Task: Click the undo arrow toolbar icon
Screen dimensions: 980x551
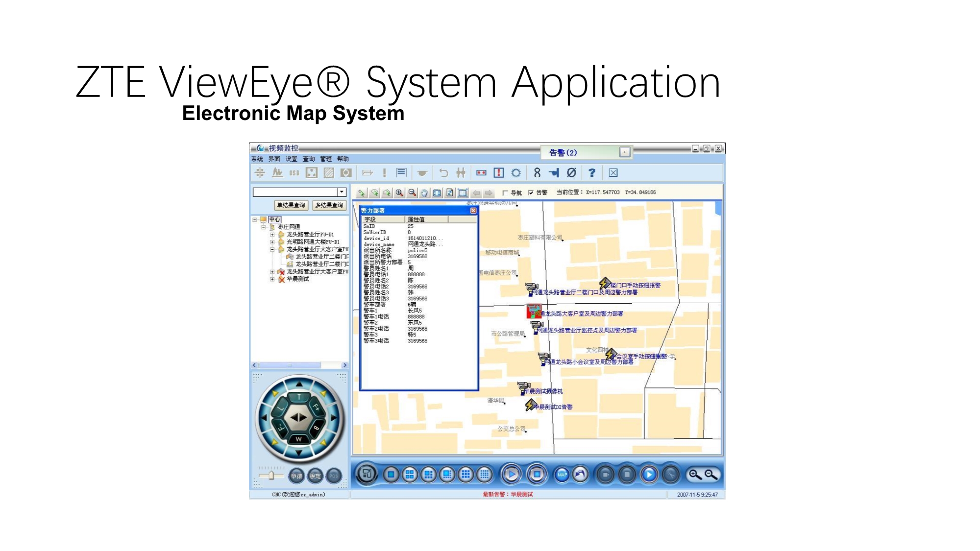Action: 443,173
